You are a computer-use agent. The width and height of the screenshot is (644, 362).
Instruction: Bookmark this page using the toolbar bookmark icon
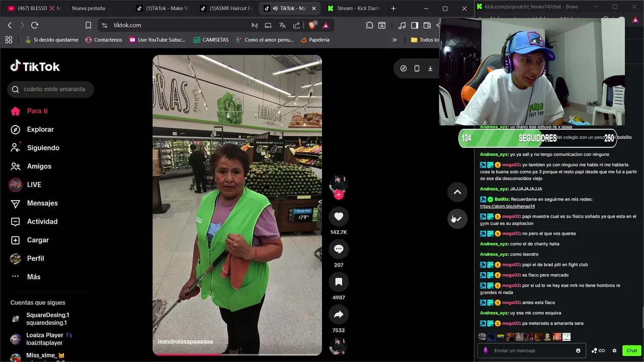pyautogui.click(x=88, y=25)
